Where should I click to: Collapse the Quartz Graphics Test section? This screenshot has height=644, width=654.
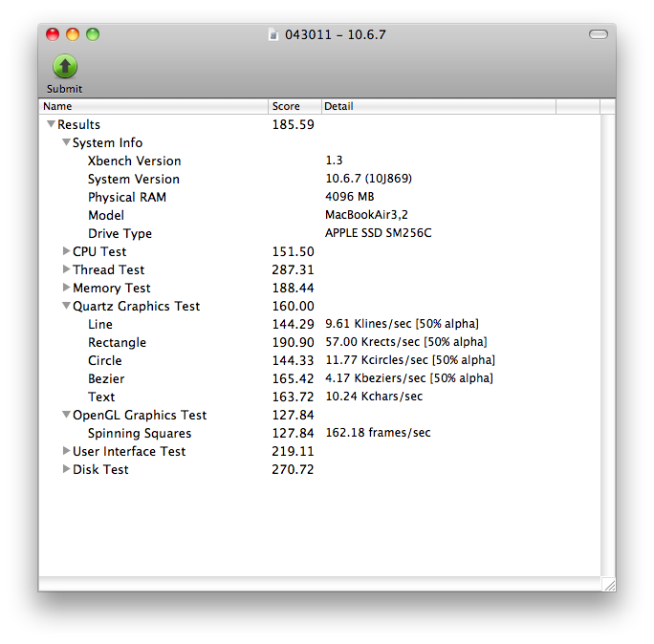[66, 306]
